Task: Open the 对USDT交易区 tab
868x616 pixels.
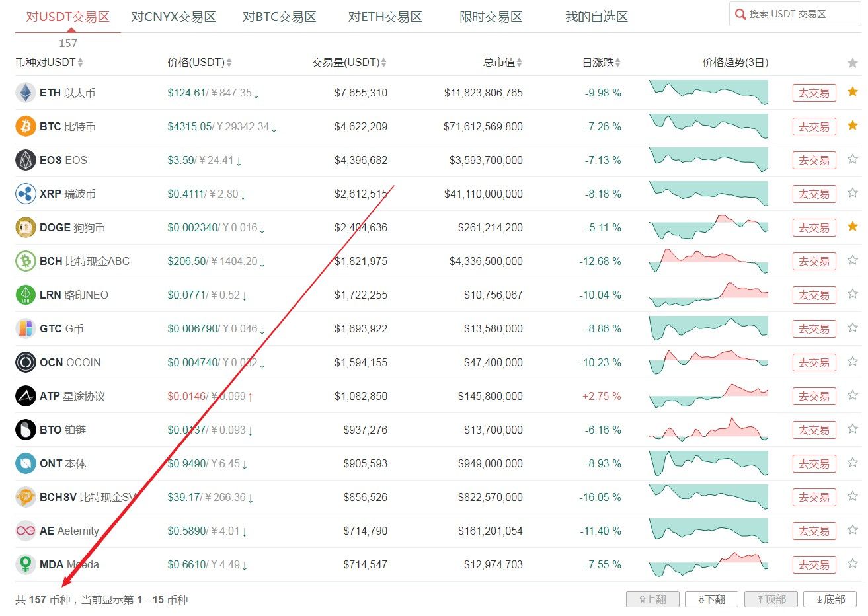Action: click(67, 17)
